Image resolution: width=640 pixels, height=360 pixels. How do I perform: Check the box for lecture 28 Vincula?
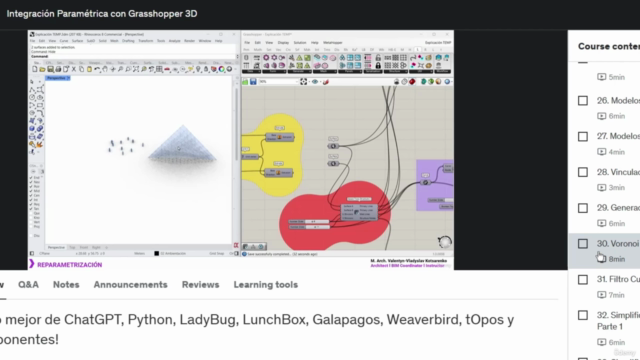(x=583, y=172)
